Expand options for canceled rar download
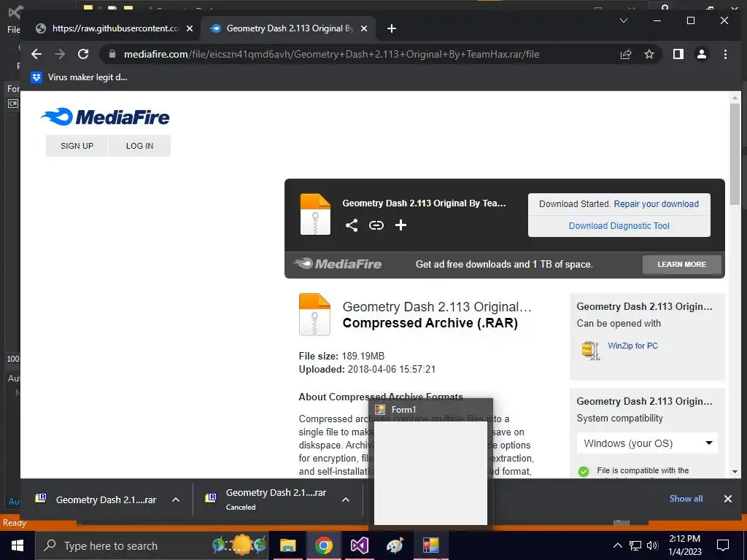 (x=346, y=499)
